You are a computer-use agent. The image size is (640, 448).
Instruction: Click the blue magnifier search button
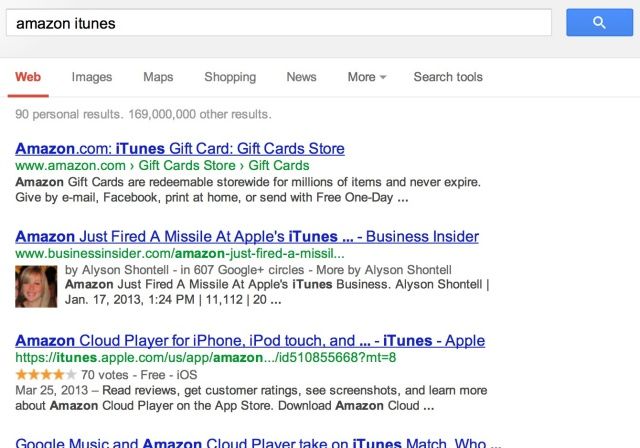coord(599,22)
